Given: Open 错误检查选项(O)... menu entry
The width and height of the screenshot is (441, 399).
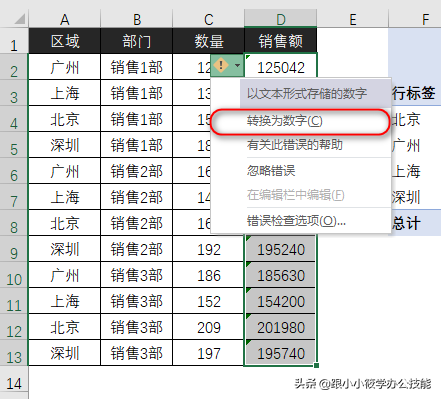Looking at the screenshot, I should [x=301, y=221].
